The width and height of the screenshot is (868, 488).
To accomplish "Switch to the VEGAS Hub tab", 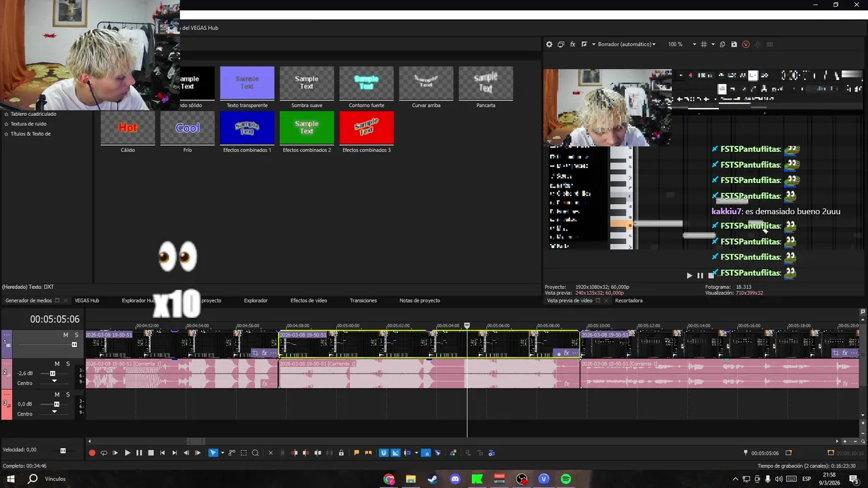I will (87, 300).
